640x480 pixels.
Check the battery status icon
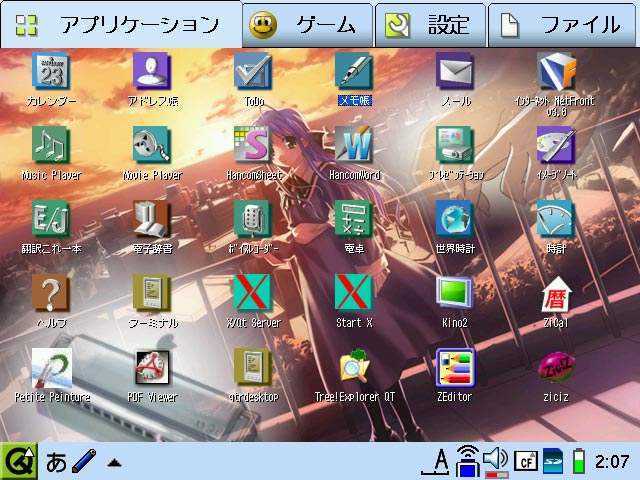[579, 461]
